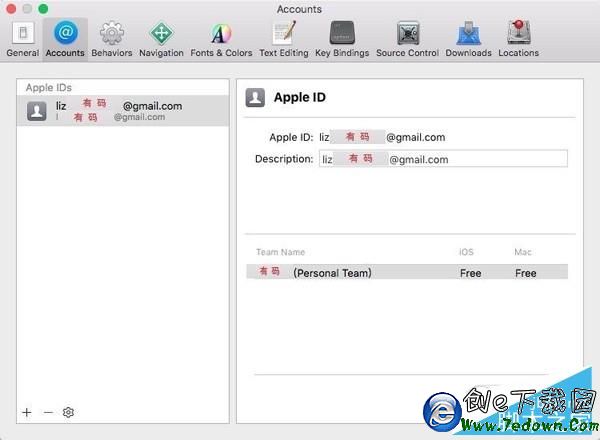The image size is (600, 440).
Task: Click the Description text field
Action: [443, 159]
